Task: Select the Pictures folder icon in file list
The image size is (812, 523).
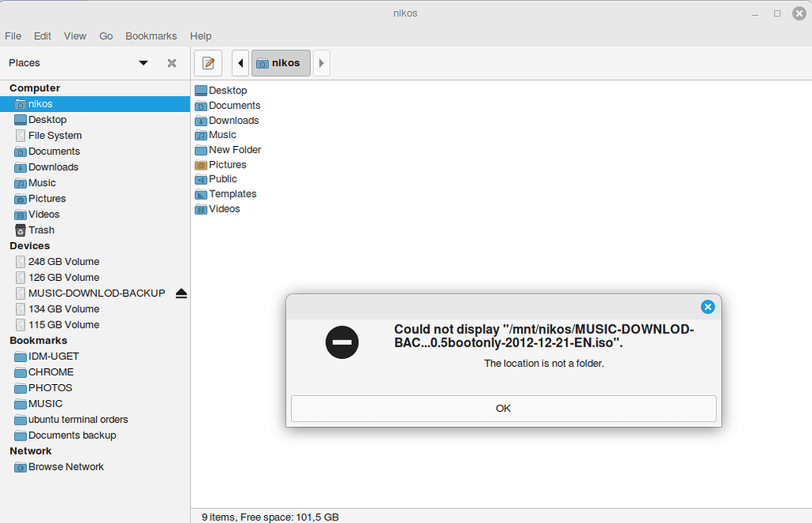Action: click(201, 165)
